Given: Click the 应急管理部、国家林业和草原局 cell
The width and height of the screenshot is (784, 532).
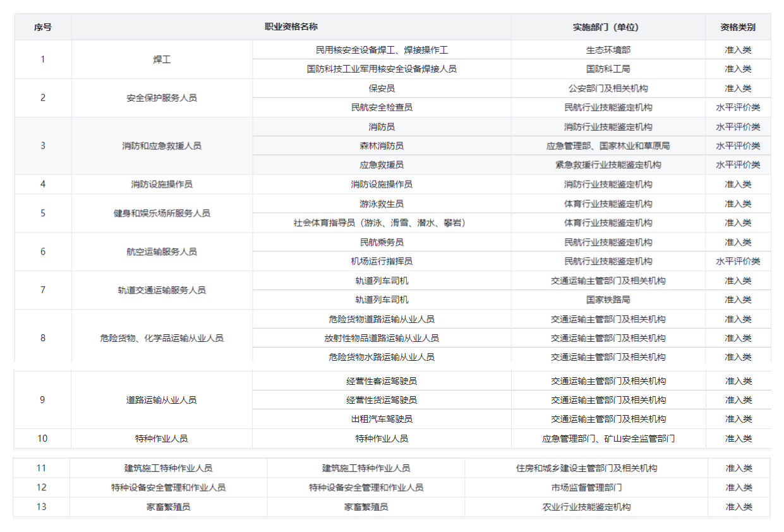Looking at the screenshot, I should pos(608,146).
